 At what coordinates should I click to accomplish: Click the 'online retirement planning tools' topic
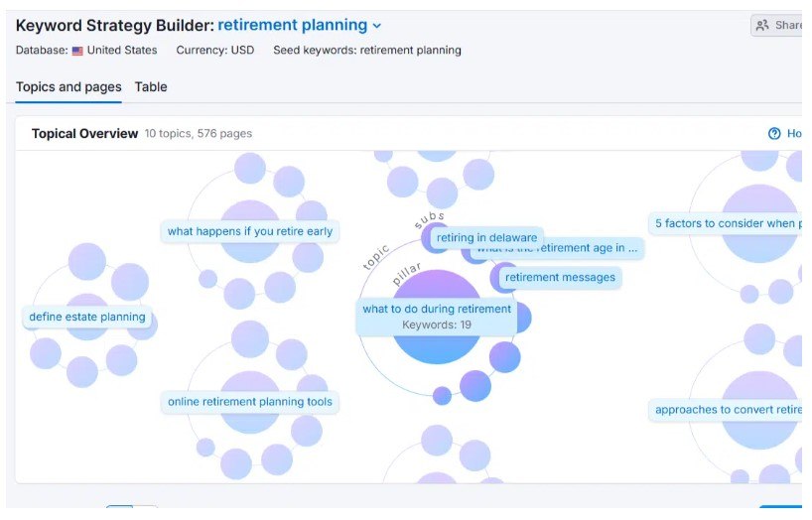(249, 401)
